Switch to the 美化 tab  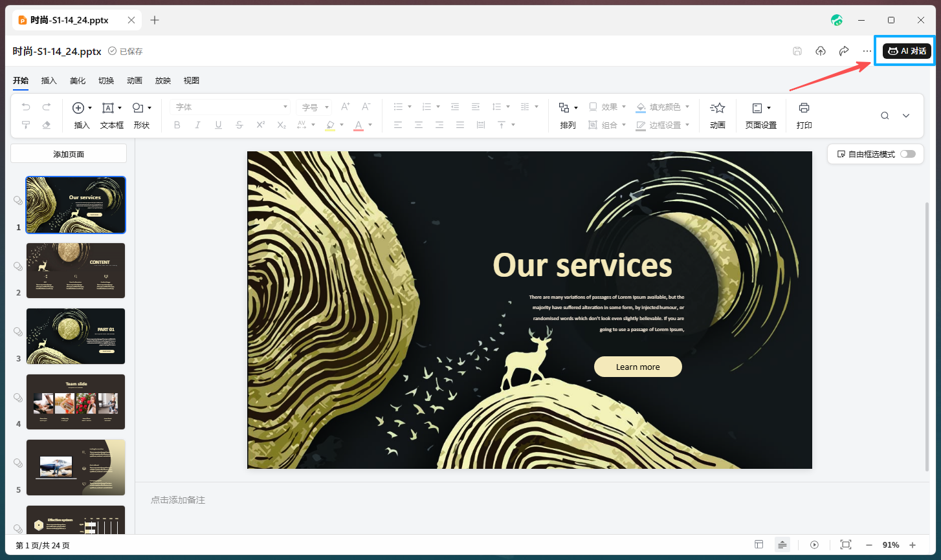click(78, 81)
